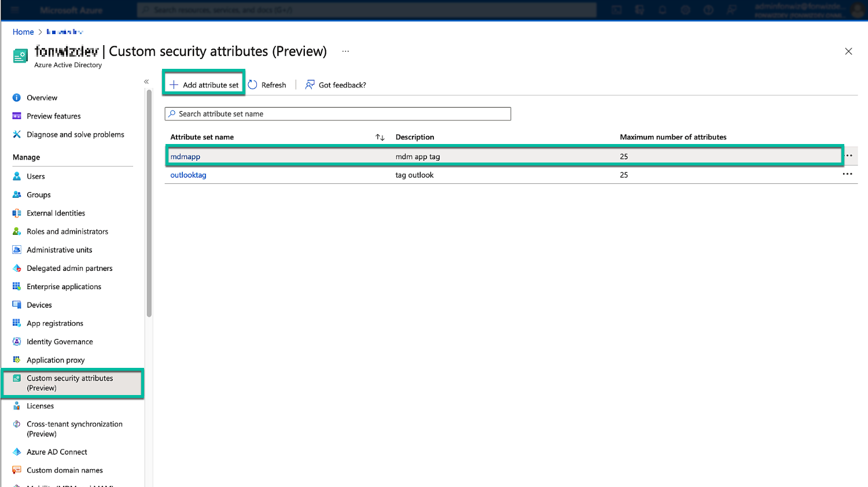Open the Groups section icon
Image resolution: width=868 pixels, height=487 pixels.
click(x=17, y=195)
